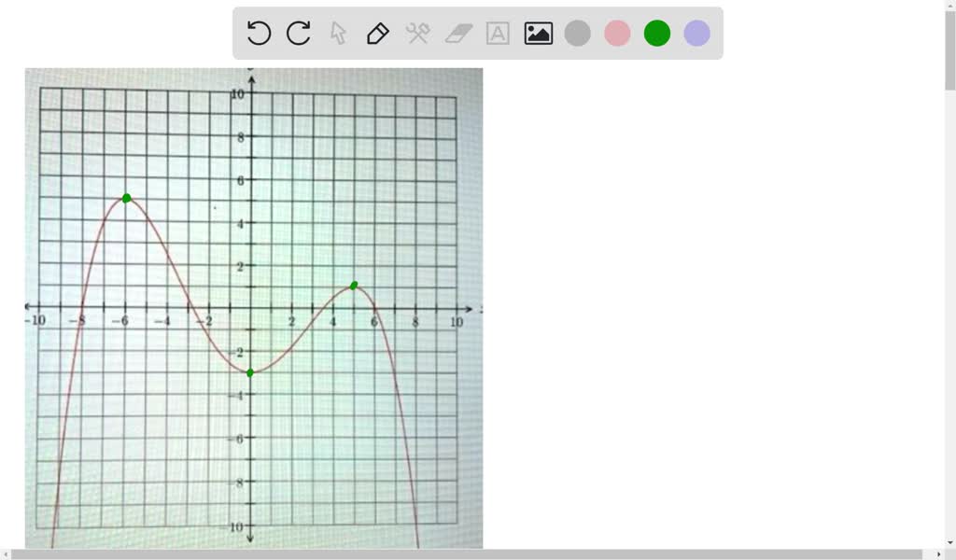Pick the pink color swatch

(x=617, y=33)
